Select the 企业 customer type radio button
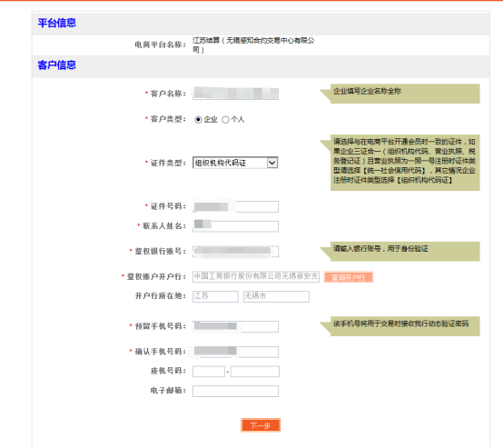Image resolution: width=503 pixels, height=448 pixels. point(198,120)
